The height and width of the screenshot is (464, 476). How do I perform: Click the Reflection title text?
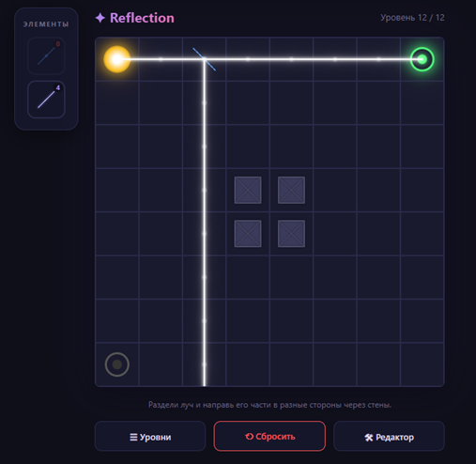pyautogui.click(x=142, y=18)
